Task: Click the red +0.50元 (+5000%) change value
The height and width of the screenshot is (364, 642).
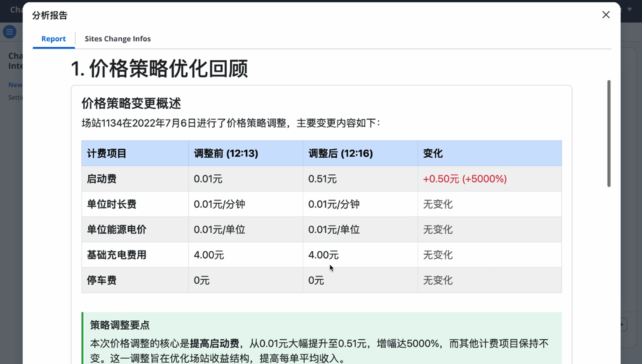Action: coord(465,179)
